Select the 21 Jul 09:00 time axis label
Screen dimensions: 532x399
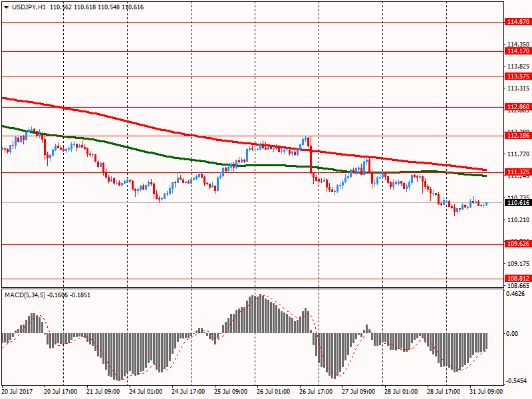point(103,392)
